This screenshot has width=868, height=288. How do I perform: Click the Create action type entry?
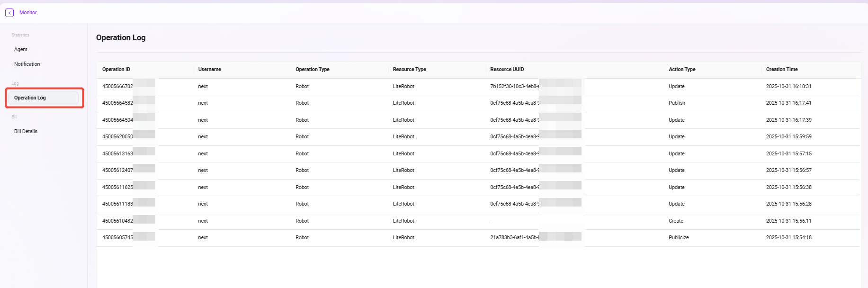pos(676,221)
